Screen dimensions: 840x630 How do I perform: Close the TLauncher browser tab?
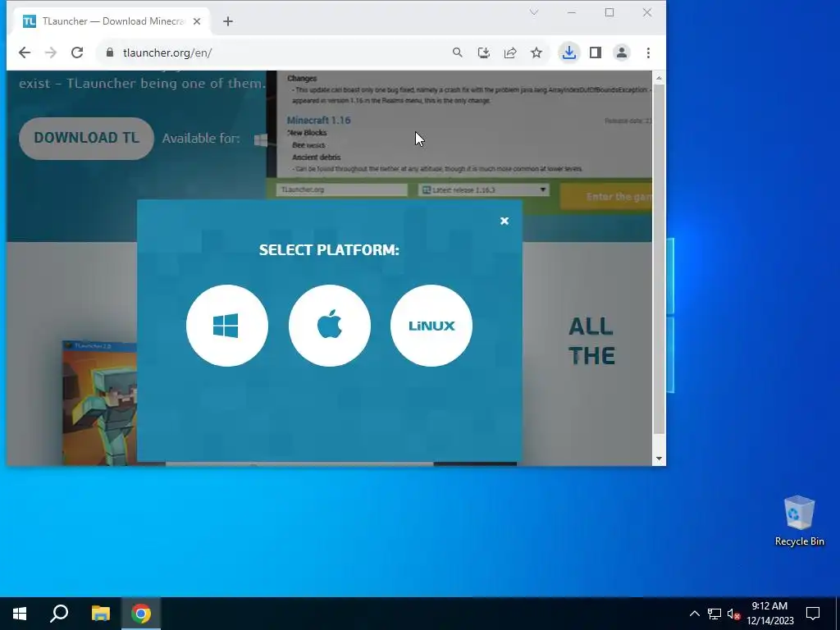point(197,21)
